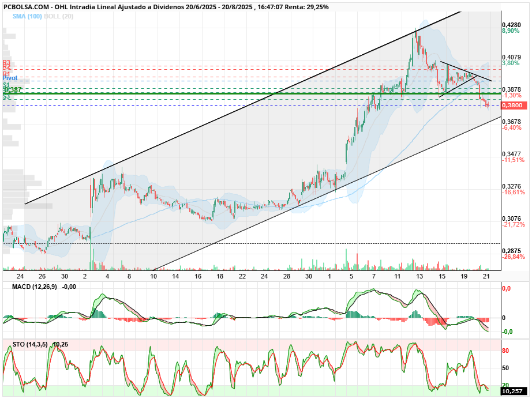The image size is (532, 399).
Task: Click date label 26 on time axis
Action: pyautogui.click(x=42, y=276)
